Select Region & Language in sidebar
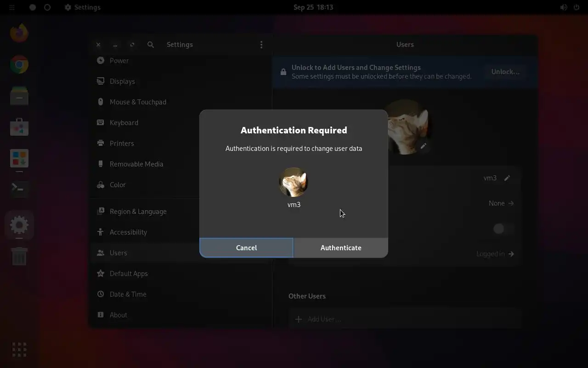This screenshot has width=588, height=368. (180, 212)
